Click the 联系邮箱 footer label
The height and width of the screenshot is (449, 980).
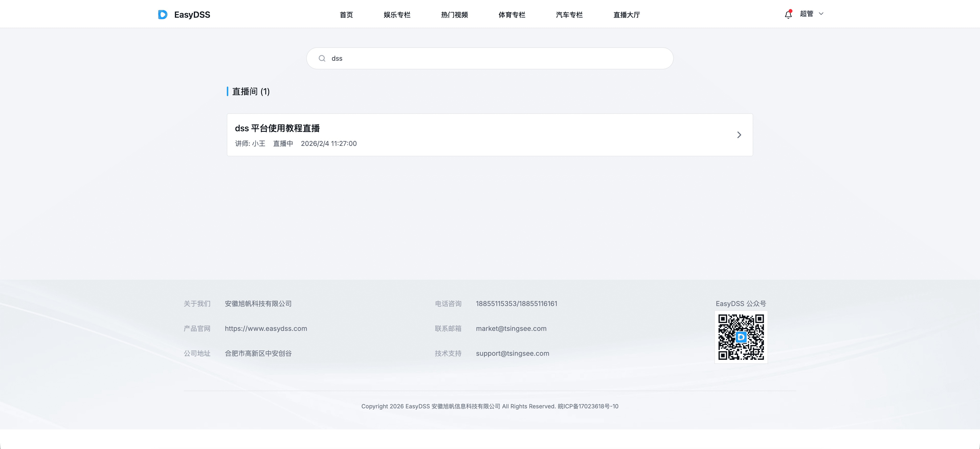pyautogui.click(x=448, y=329)
